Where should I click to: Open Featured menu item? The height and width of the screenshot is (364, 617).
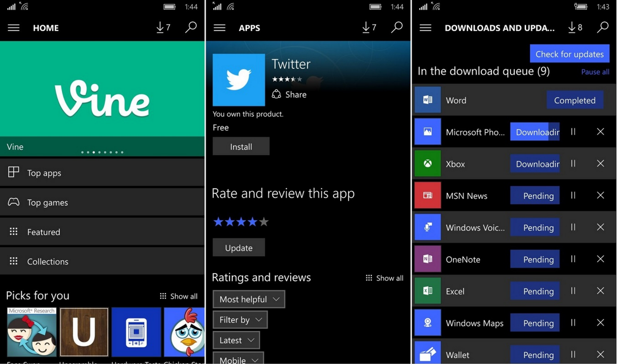tap(102, 232)
